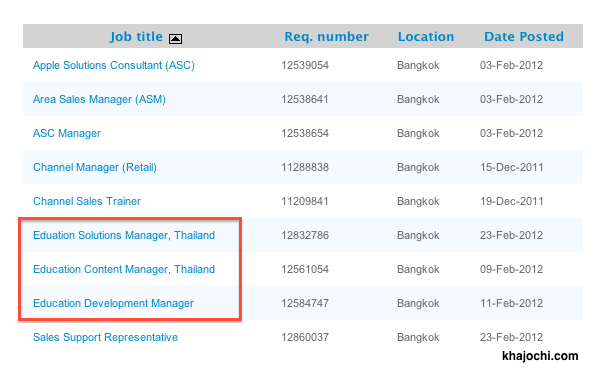Open the Sales Support Representative job
605x368 pixels.
(105, 337)
